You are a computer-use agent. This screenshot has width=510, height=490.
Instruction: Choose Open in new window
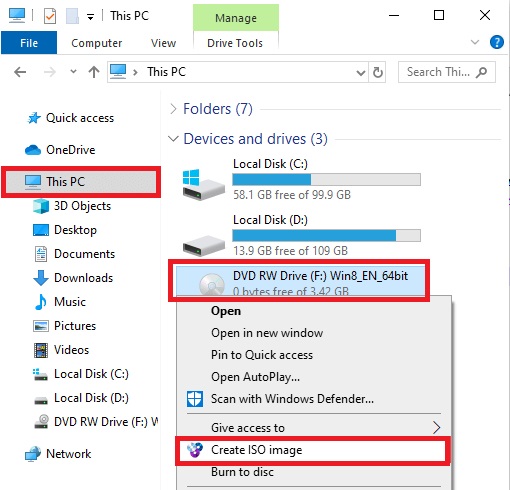pyautogui.click(x=267, y=333)
